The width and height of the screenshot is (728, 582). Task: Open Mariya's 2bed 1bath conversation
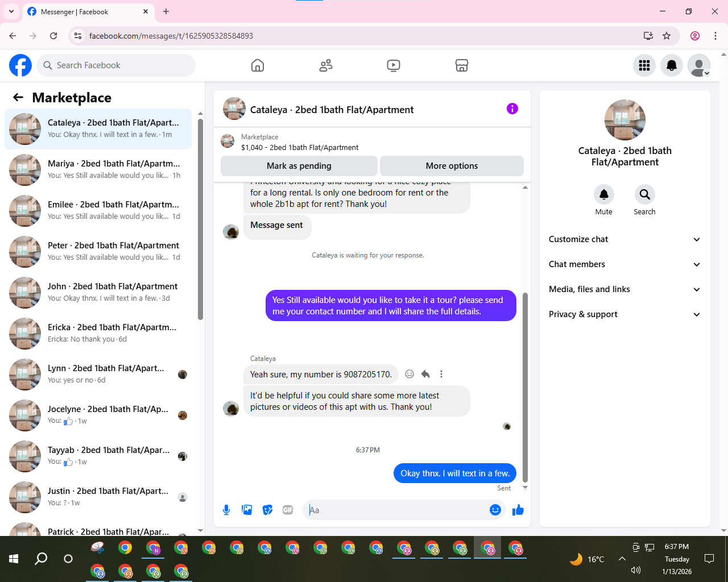click(98, 170)
